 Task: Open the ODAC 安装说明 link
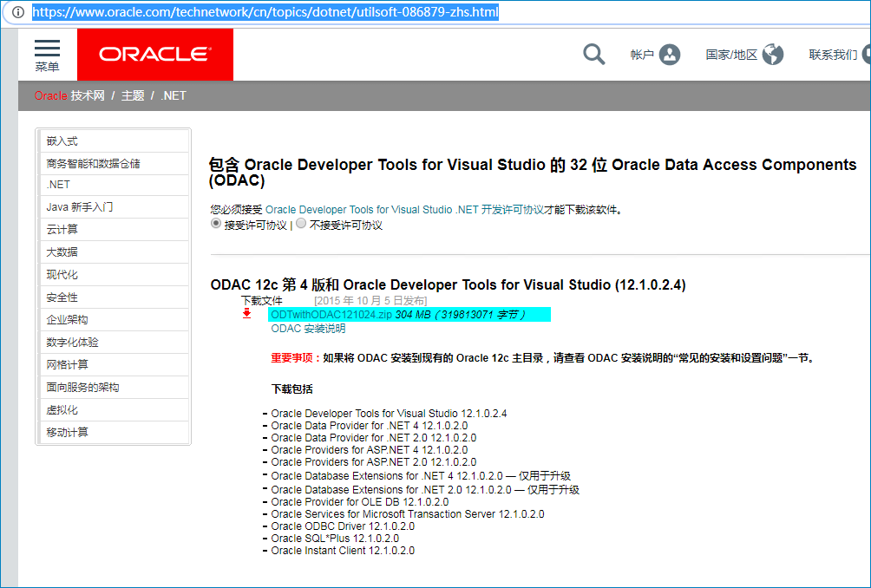coord(308,329)
